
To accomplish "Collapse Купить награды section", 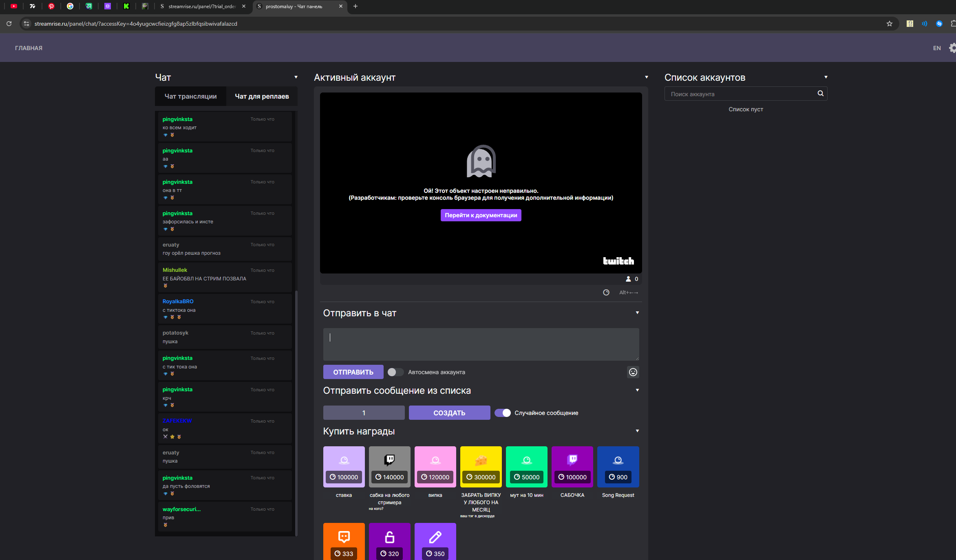I will point(637,431).
